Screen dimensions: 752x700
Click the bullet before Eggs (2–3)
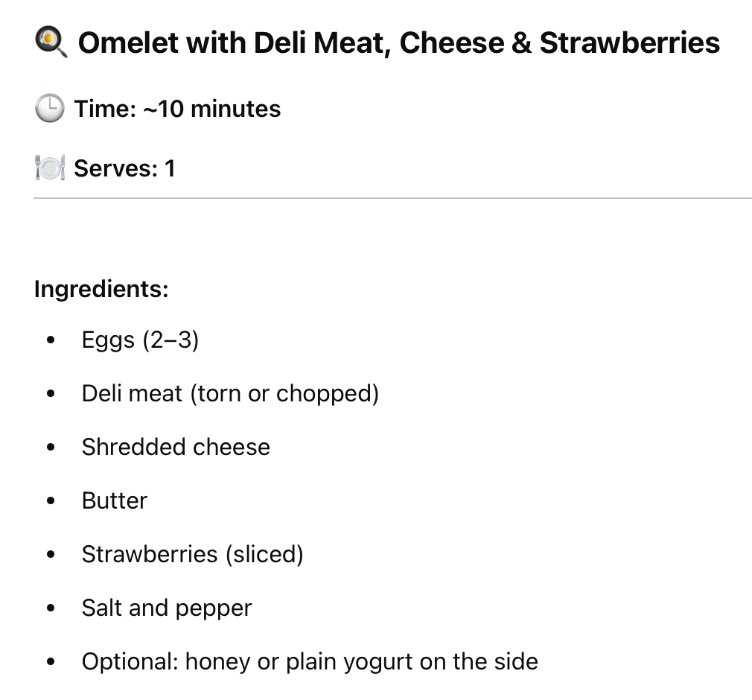51,340
